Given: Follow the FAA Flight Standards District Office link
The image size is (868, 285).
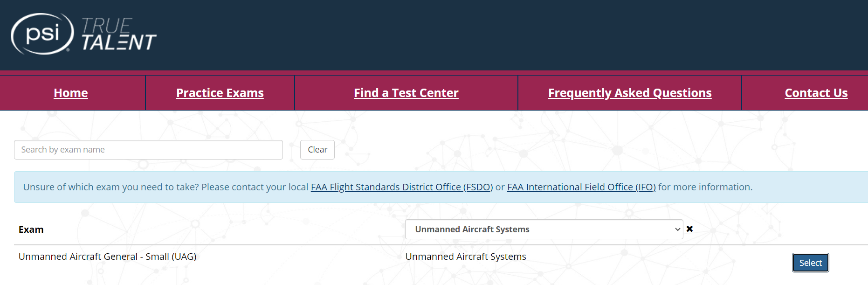Looking at the screenshot, I should click(402, 187).
